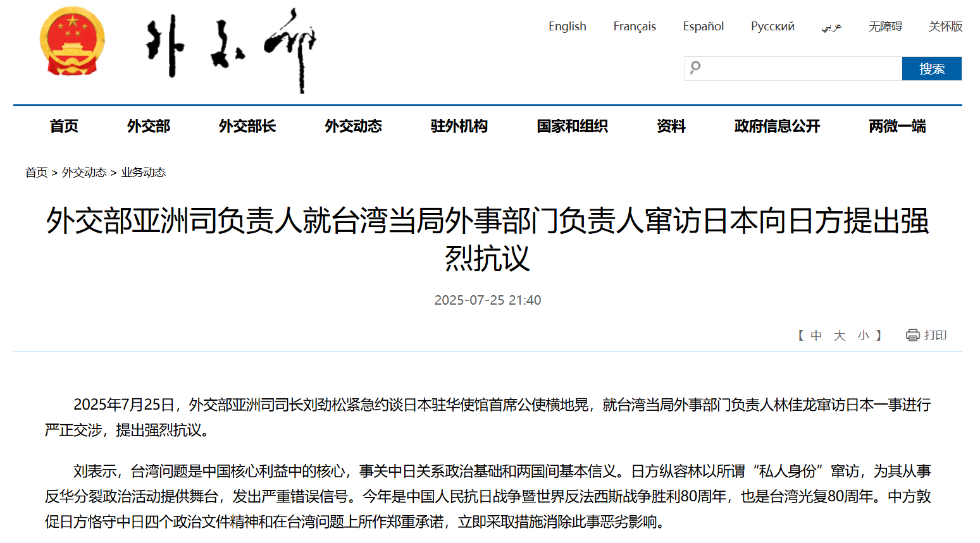Switch language to English

click(x=567, y=27)
